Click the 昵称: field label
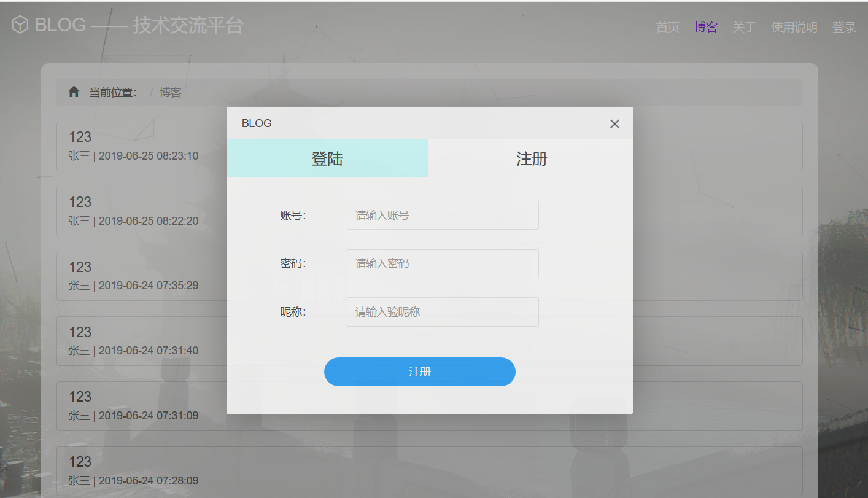This screenshot has width=868, height=498. click(x=293, y=312)
